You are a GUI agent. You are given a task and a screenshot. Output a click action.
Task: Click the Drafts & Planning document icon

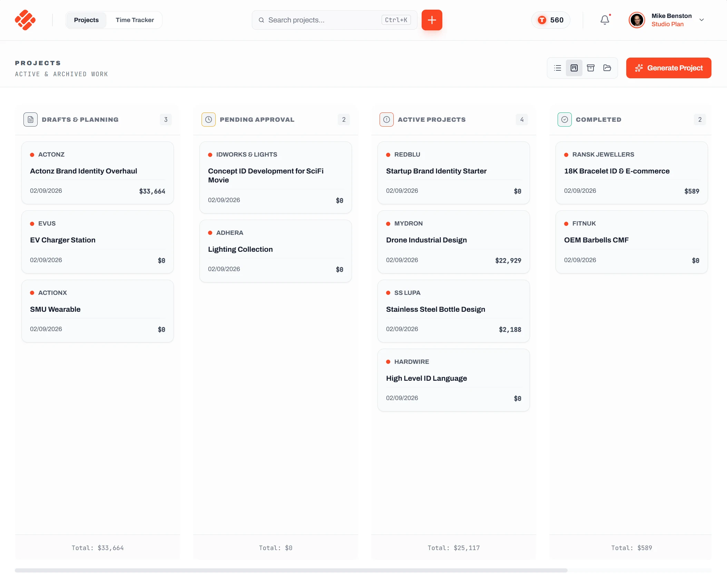pyautogui.click(x=30, y=120)
